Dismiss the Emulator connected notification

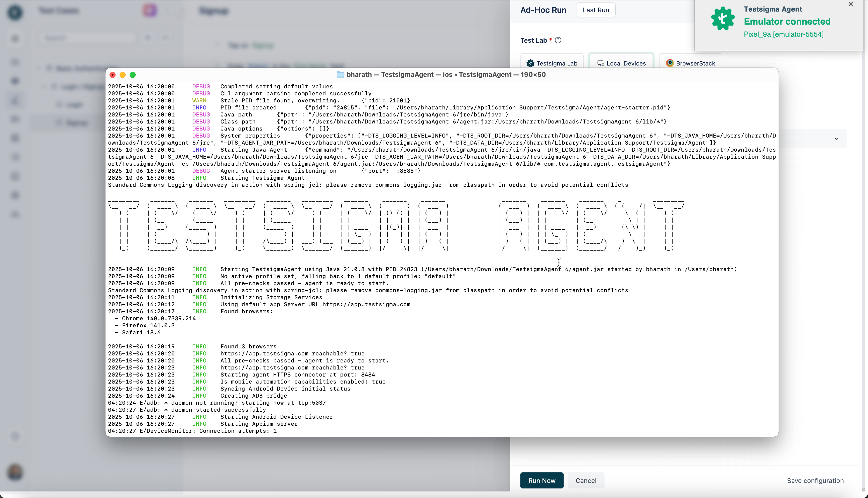(x=851, y=4)
